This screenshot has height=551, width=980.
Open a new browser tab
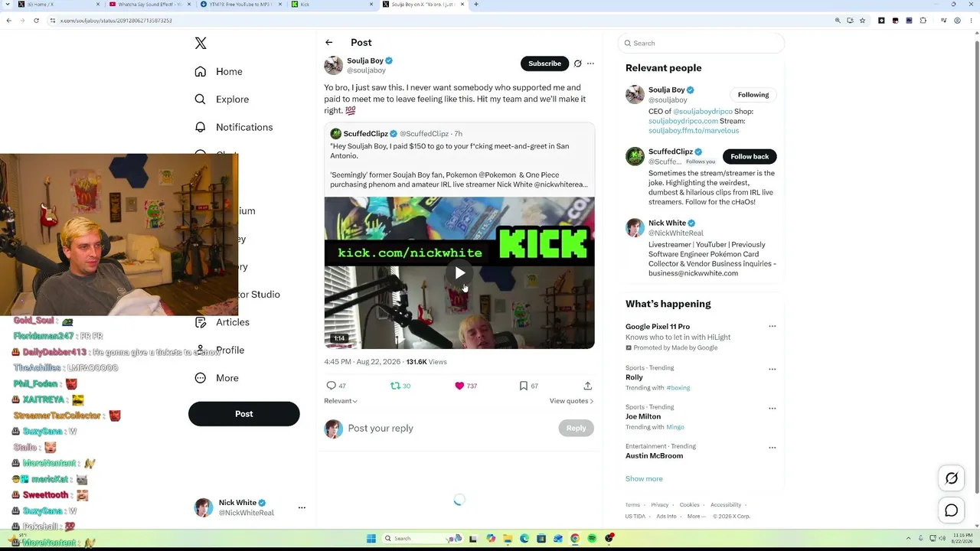(476, 5)
